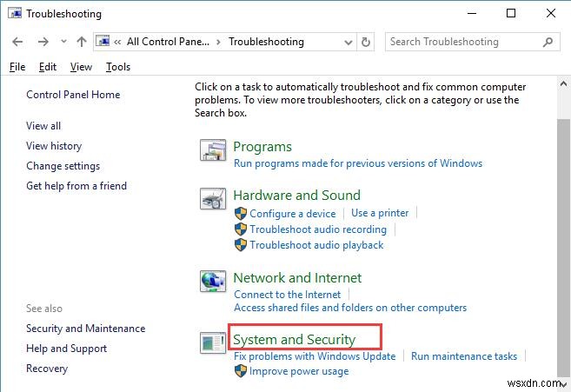Image resolution: width=571 pixels, height=392 pixels.
Task: Click the Search Troubleshooting input box
Action: (x=472, y=42)
